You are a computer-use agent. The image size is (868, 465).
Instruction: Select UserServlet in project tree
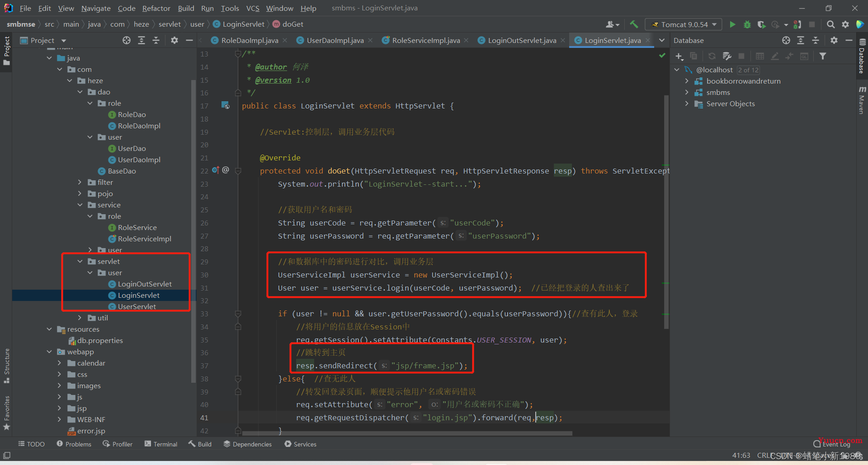tap(137, 306)
